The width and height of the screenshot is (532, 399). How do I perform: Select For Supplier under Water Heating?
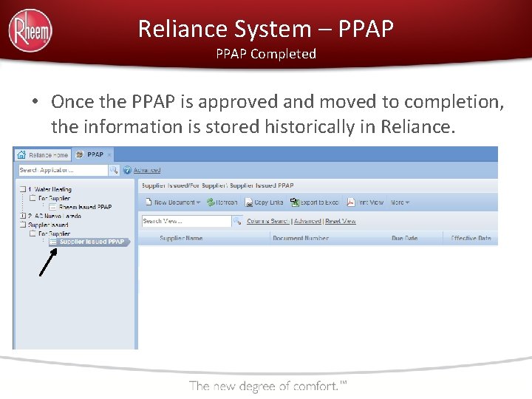[x=54, y=198]
